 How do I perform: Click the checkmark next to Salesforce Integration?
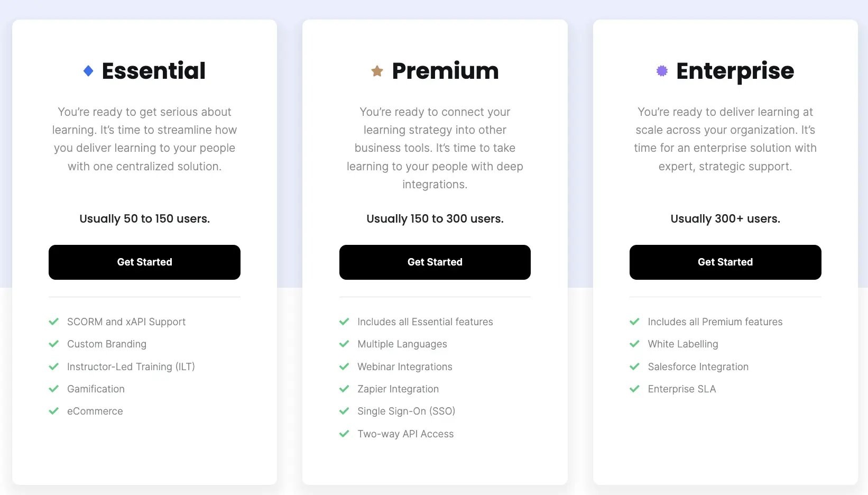tap(634, 366)
